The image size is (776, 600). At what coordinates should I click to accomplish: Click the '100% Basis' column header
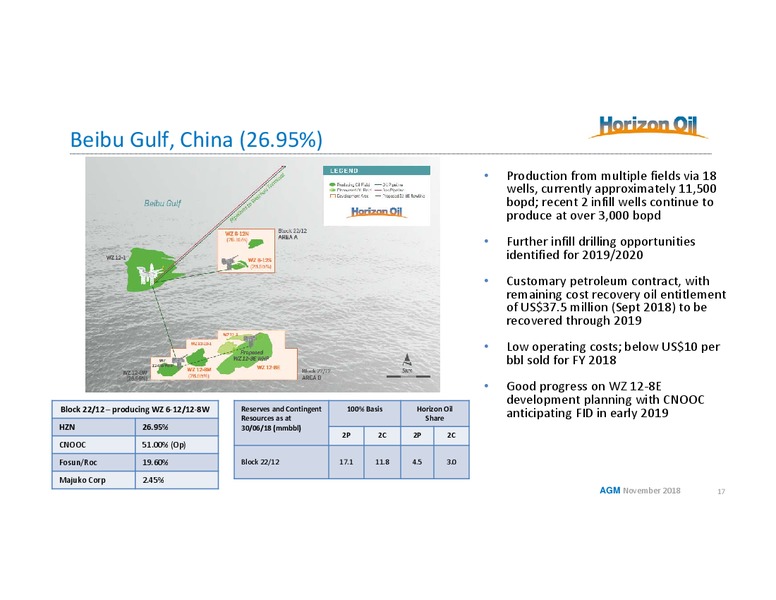click(364, 413)
